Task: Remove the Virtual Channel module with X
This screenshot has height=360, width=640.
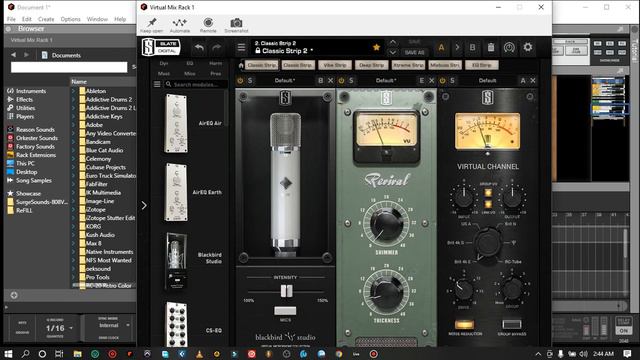Action: (x=533, y=81)
